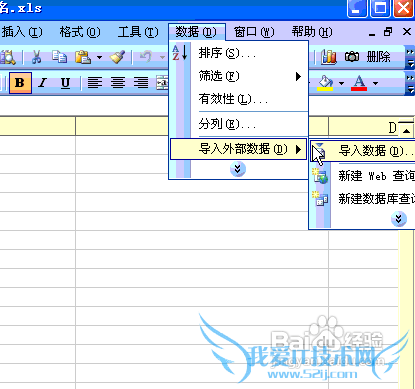The height and width of the screenshot is (389, 415).
Task: Maximize the Excel application window
Action: pyautogui.click(x=380, y=7)
